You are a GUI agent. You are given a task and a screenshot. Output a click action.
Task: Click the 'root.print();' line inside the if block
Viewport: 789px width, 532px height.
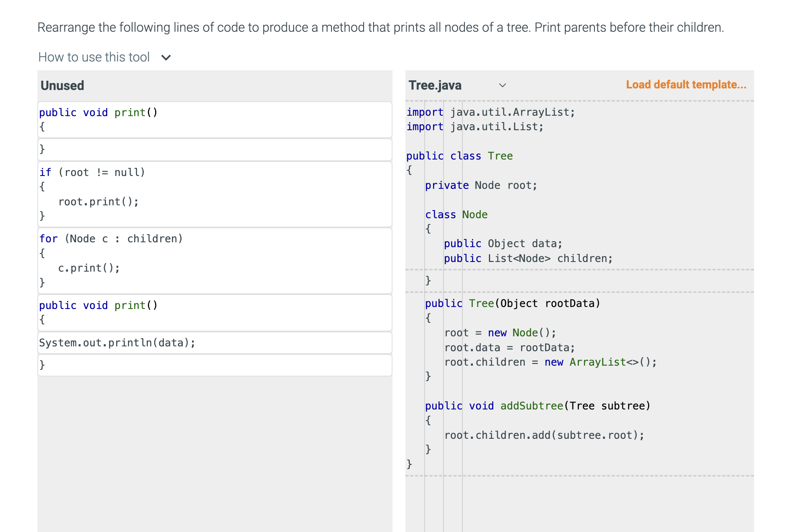click(x=98, y=201)
